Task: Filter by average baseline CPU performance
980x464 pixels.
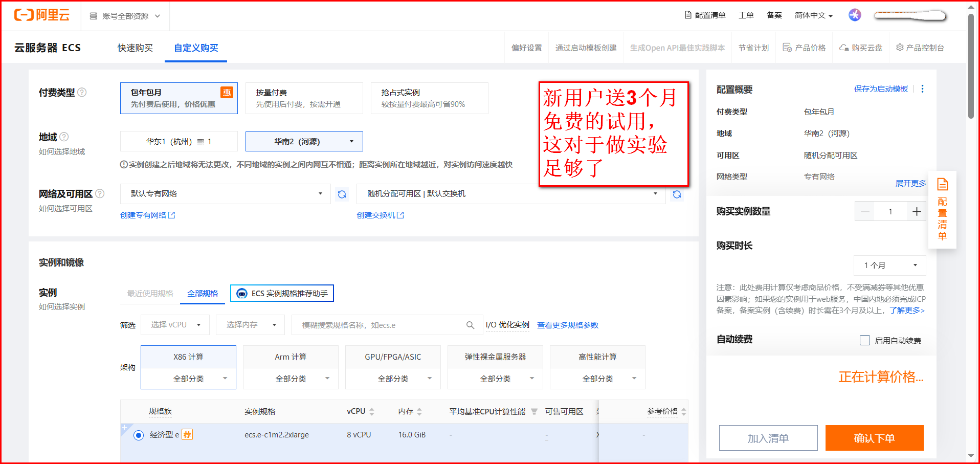Action: coord(534,411)
